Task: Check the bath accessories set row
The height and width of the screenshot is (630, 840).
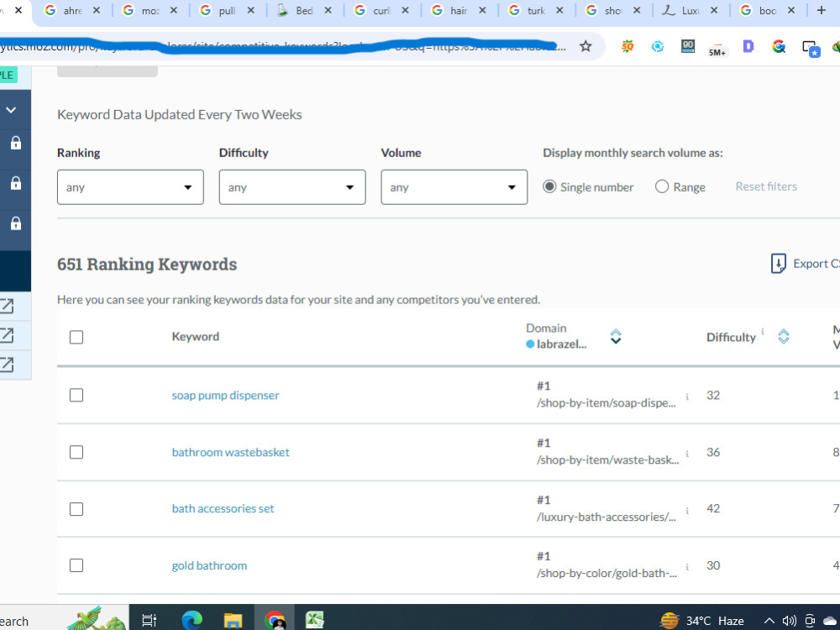Action: [x=76, y=509]
